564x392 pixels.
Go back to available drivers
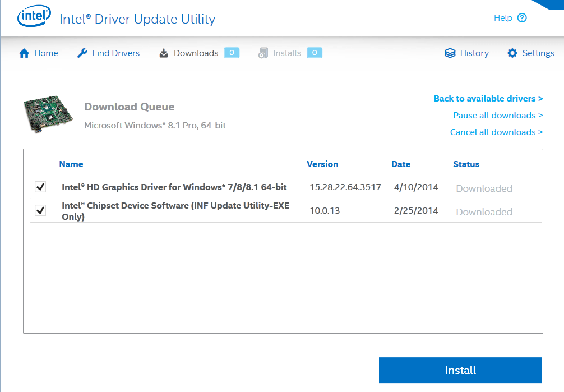(x=488, y=99)
